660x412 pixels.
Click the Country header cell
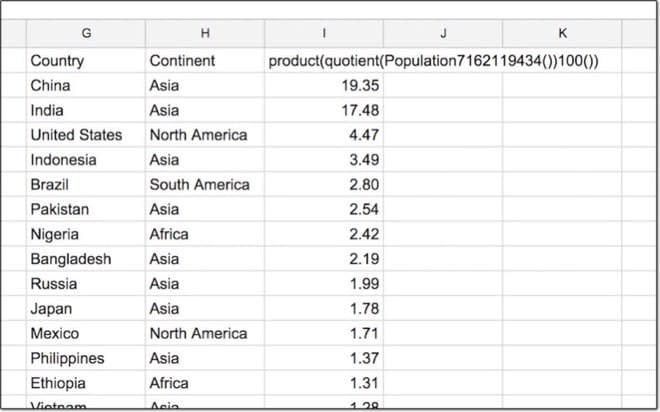point(86,61)
